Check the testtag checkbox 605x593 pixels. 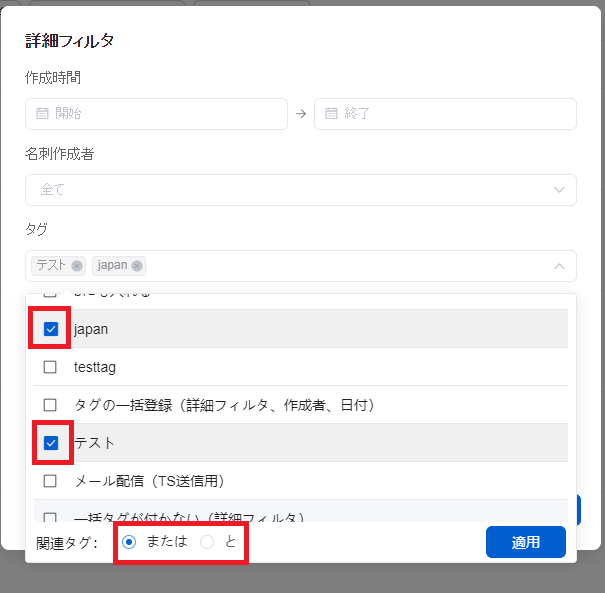[x=50, y=367]
